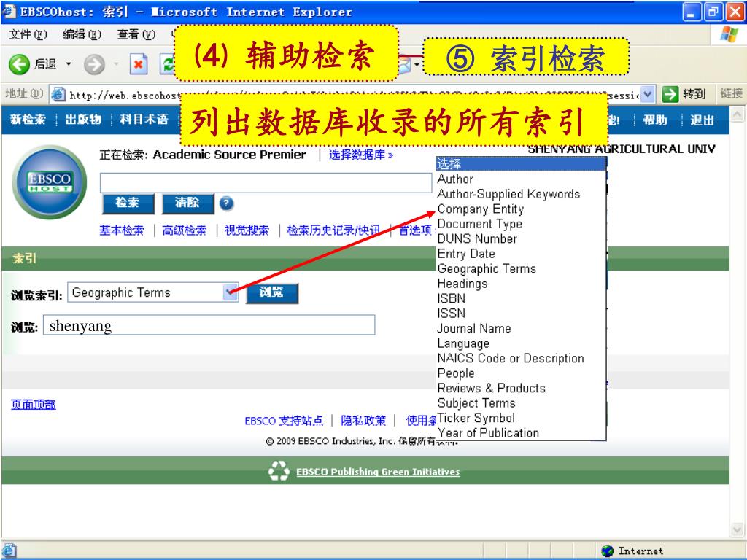Click the green 转到 Go arrow icon
The width and height of the screenshot is (747, 560).
coord(670,94)
